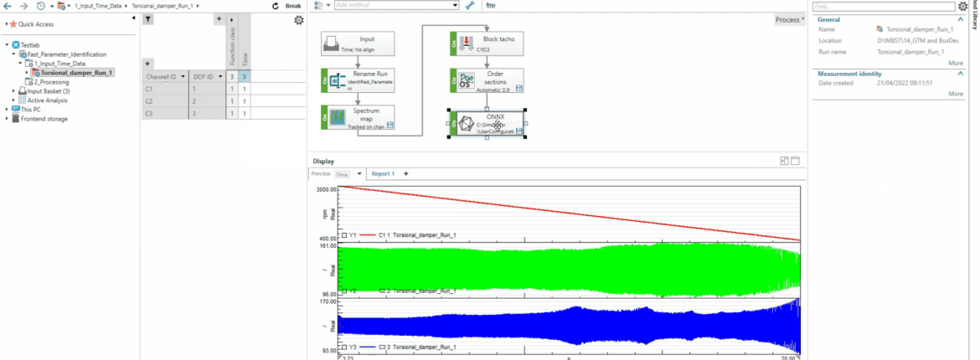The image size is (980, 360).
Task: Select the Spectrum map block icon
Action: coord(337,117)
